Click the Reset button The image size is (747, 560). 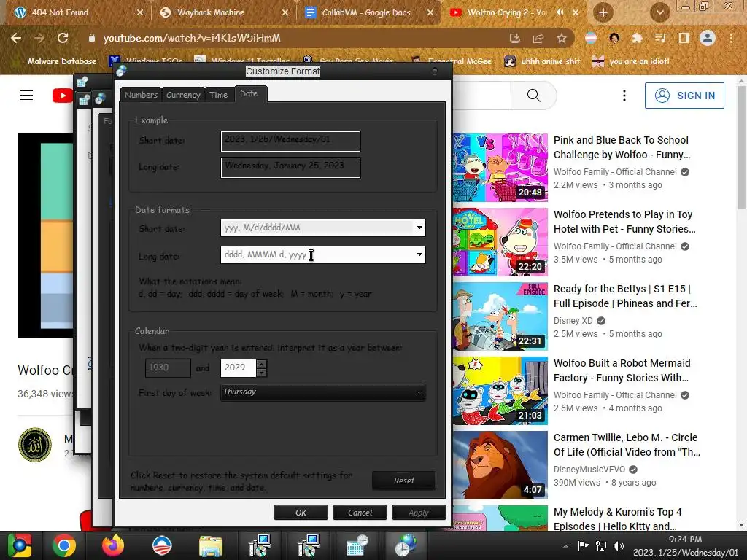(x=404, y=481)
